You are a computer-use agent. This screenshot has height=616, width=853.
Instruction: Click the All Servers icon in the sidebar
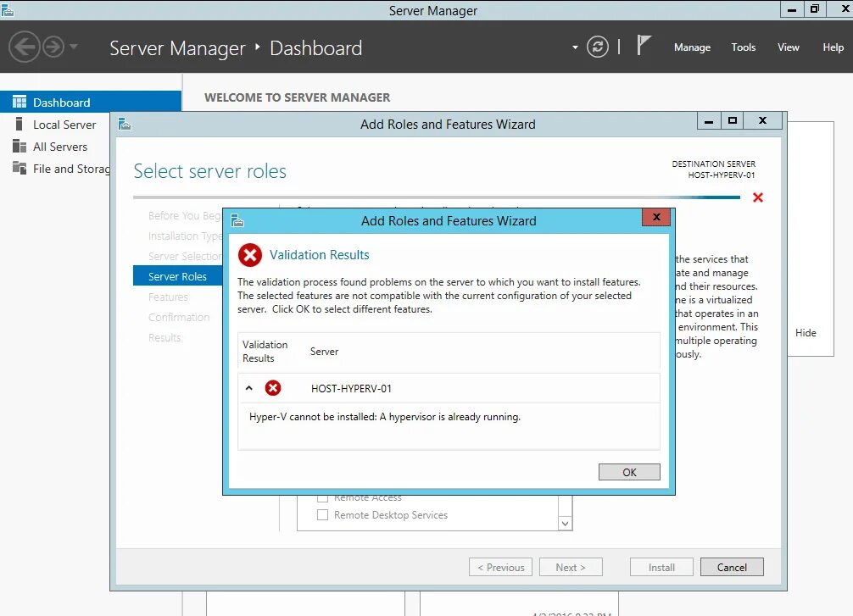click(x=20, y=147)
